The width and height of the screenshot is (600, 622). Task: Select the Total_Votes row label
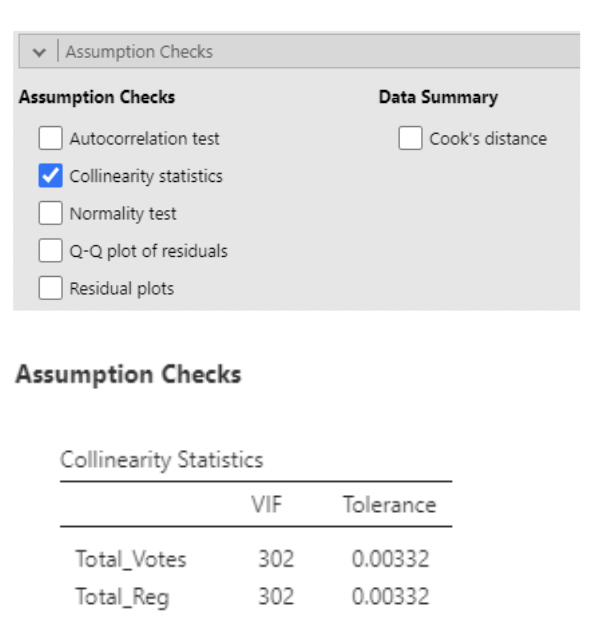click(x=130, y=559)
